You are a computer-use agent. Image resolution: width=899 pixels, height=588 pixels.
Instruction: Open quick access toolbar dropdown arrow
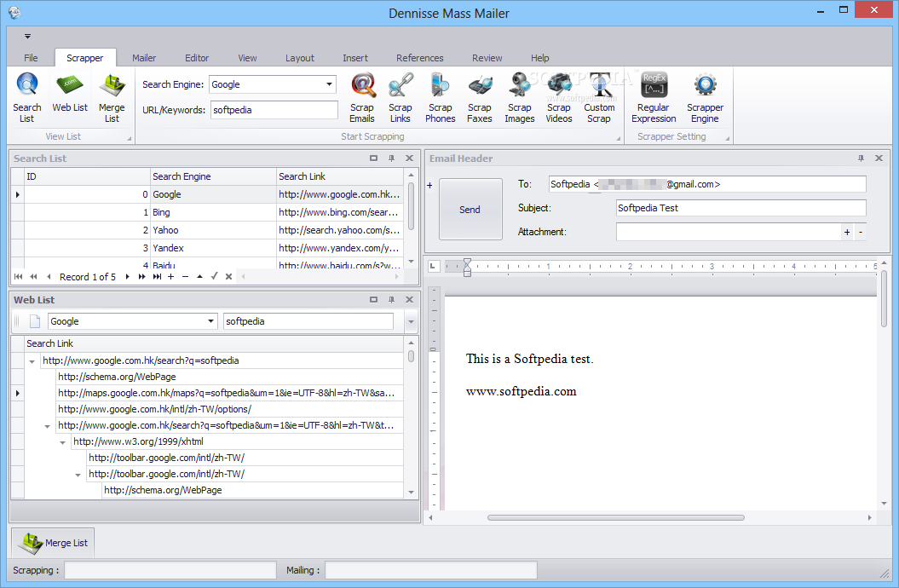tap(27, 36)
